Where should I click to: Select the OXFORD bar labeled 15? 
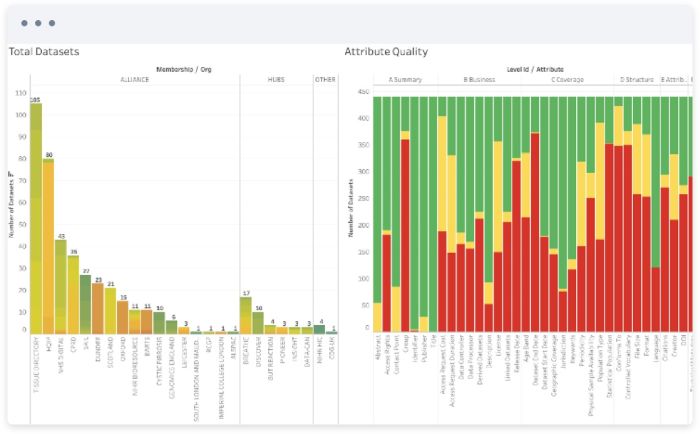tap(123, 317)
